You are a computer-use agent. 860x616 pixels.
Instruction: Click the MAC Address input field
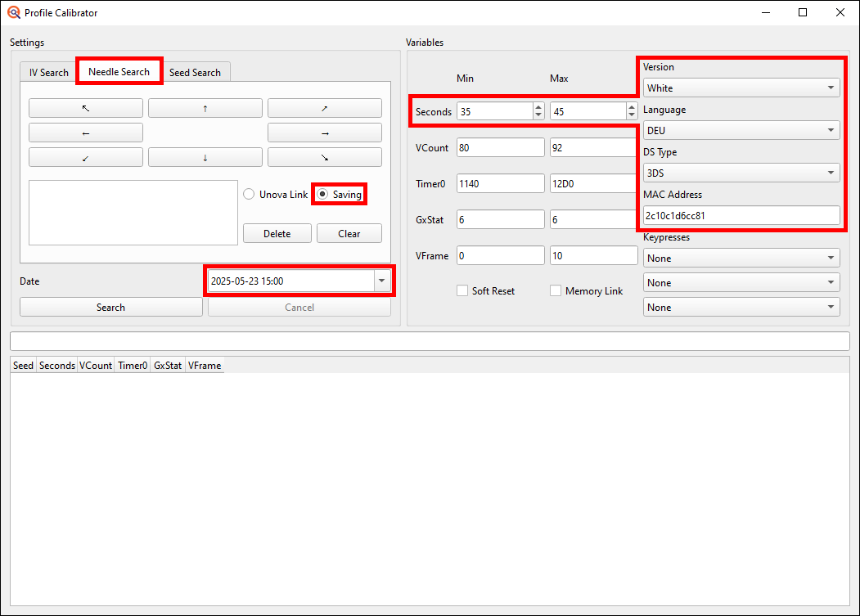(741, 216)
